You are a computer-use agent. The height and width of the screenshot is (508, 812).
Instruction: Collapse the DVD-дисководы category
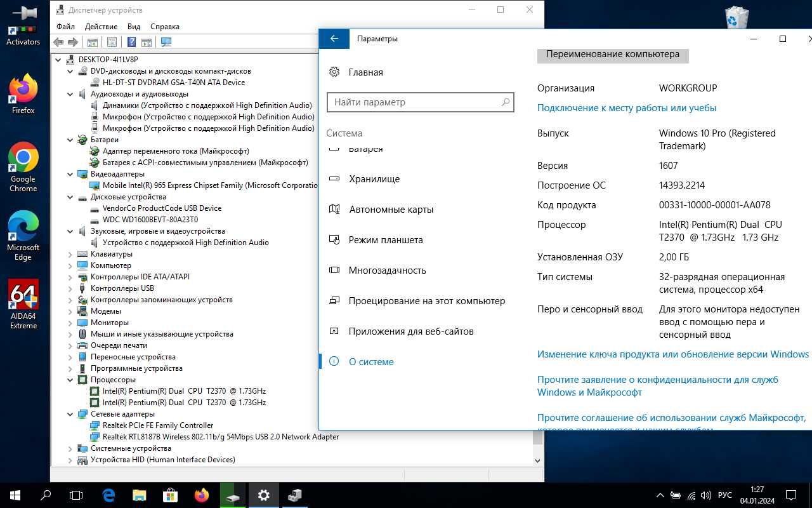pyautogui.click(x=70, y=71)
